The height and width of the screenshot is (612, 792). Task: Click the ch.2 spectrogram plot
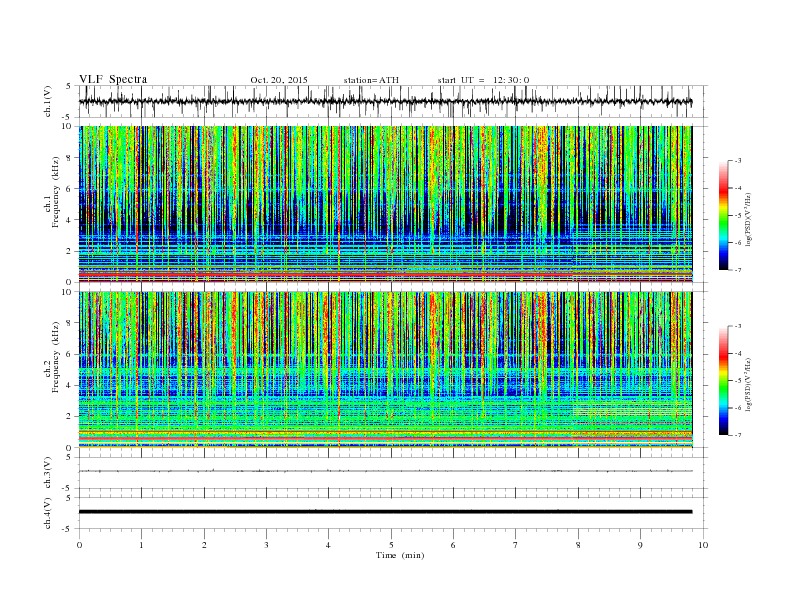pyautogui.click(x=385, y=370)
